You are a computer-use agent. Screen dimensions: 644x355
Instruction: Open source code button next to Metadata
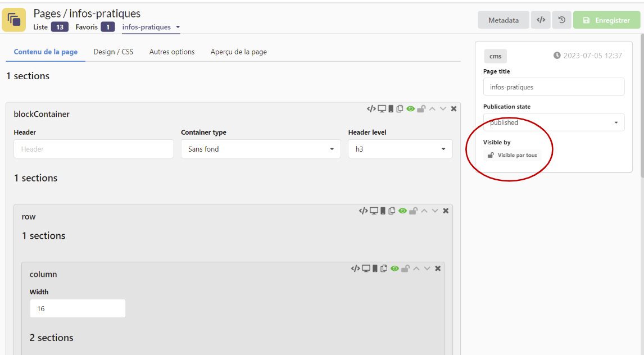coord(541,20)
